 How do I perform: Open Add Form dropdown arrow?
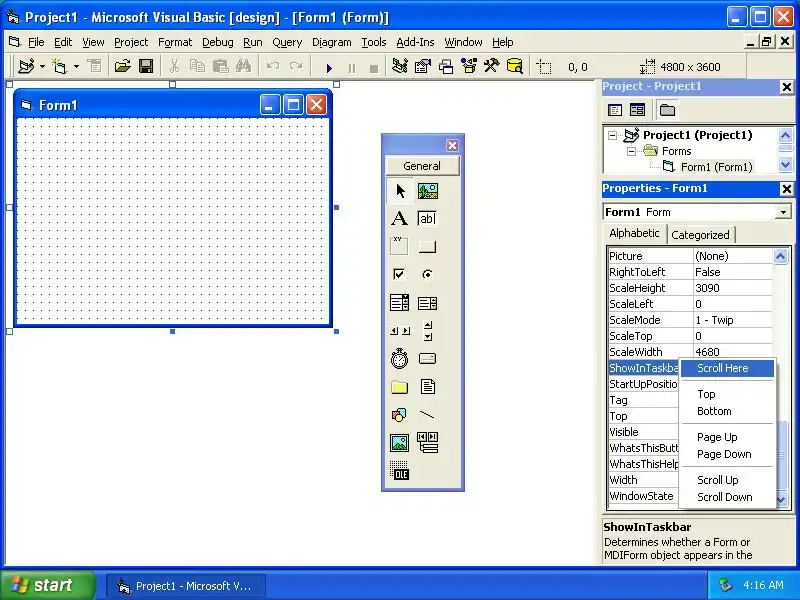point(76,66)
